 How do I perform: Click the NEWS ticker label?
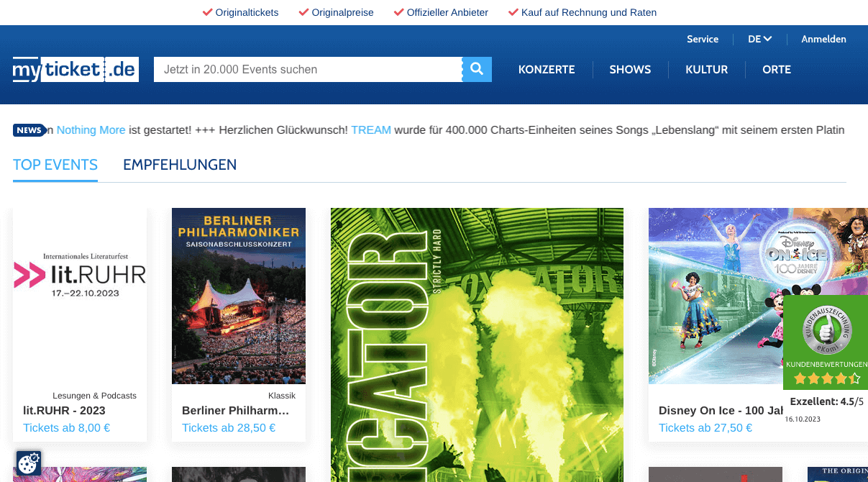pos(29,130)
